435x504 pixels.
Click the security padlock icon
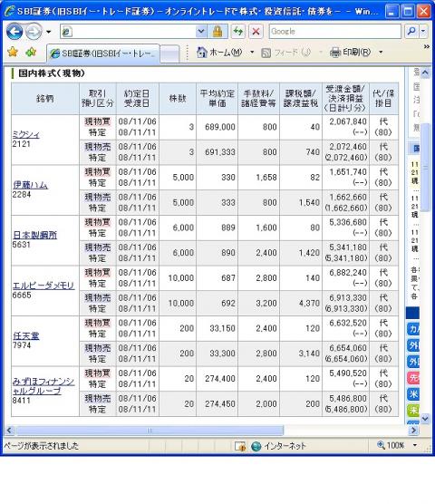click(217, 32)
